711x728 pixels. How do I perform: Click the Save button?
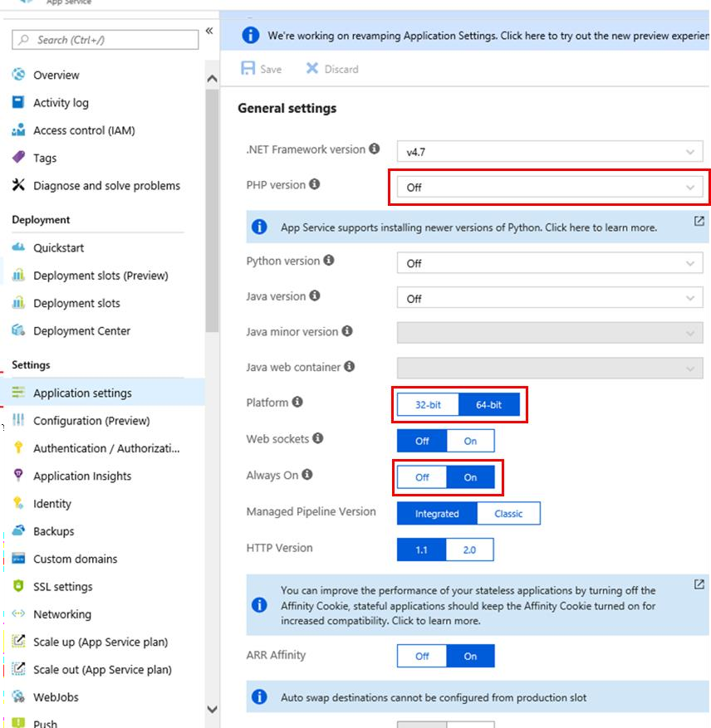(x=262, y=69)
